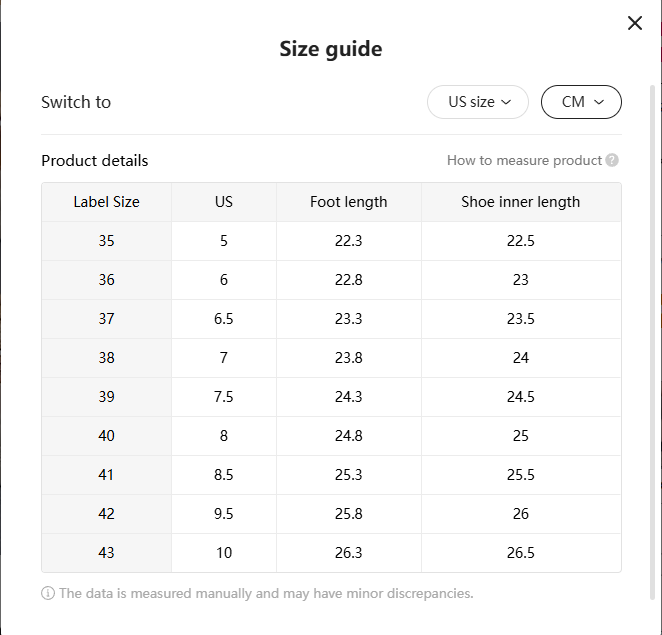Screen dimensions: 662x635
Task: Click the US column header
Action: tap(224, 202)
